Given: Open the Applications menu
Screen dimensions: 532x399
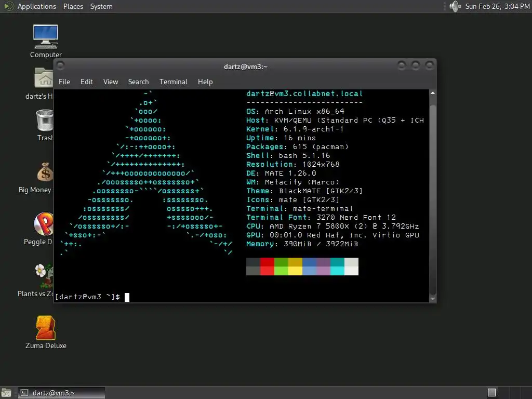Looking at the screenshot, I should pyautogui.click(x=37, y=6).
